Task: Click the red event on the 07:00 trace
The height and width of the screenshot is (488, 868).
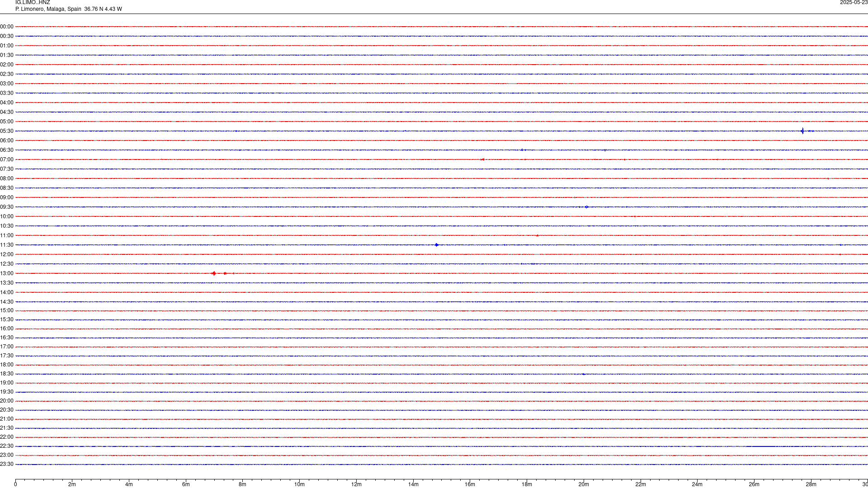Action: (482, 160)
